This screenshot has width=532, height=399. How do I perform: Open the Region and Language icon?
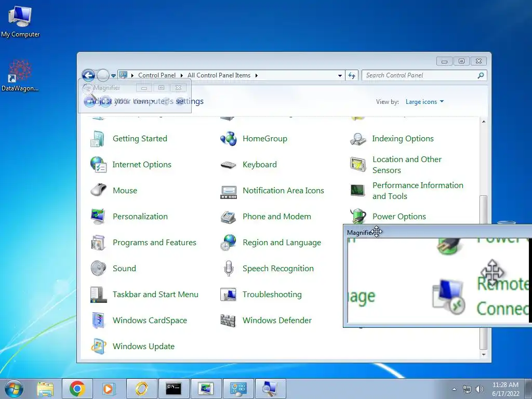click(x=229, y=243)
